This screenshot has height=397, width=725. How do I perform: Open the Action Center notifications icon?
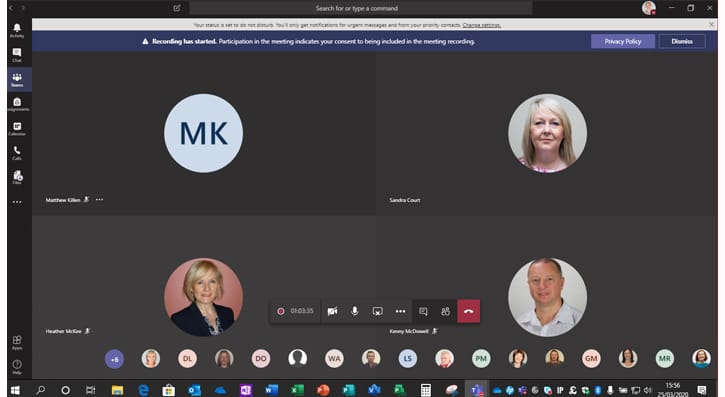702,390
